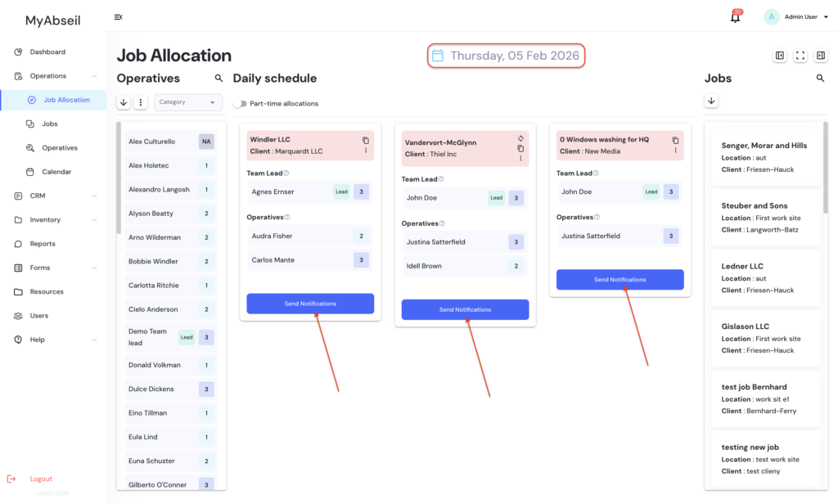Click the sort arrow in Jobs panel
Screen dimensions: 838x504
[711, 101]
